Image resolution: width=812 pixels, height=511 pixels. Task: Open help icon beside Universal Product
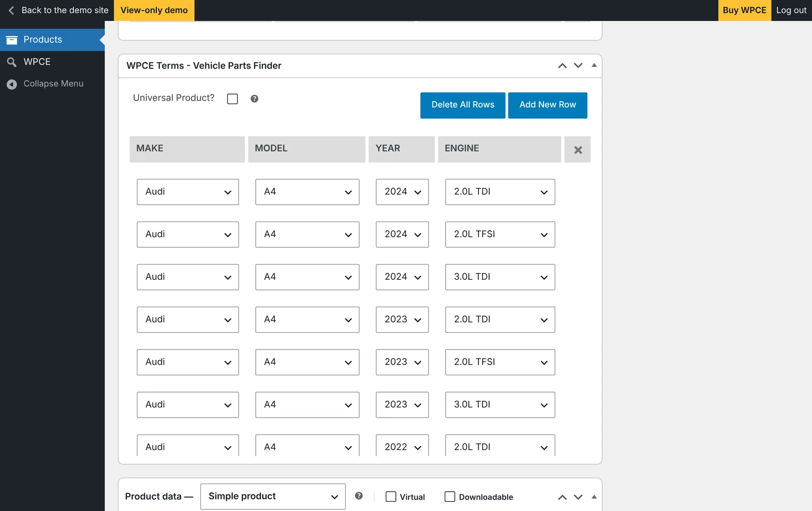254,99
